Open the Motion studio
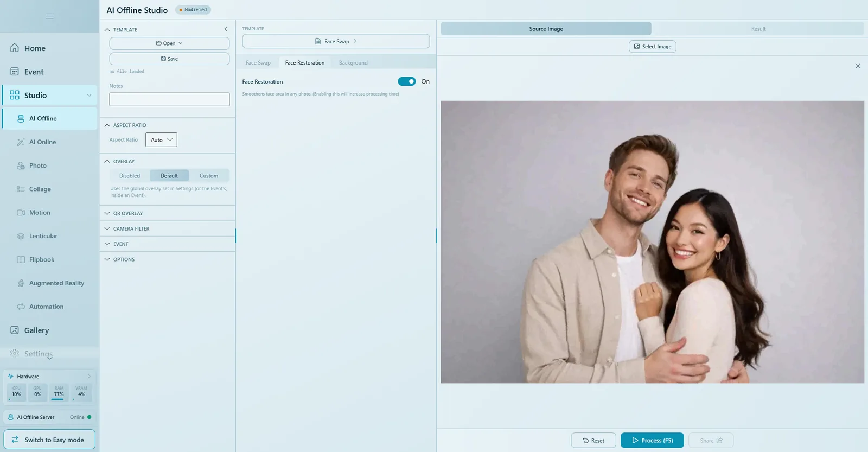Image resolution: width=868 pixels, height=452 pixels. click(x=49, y=213)
